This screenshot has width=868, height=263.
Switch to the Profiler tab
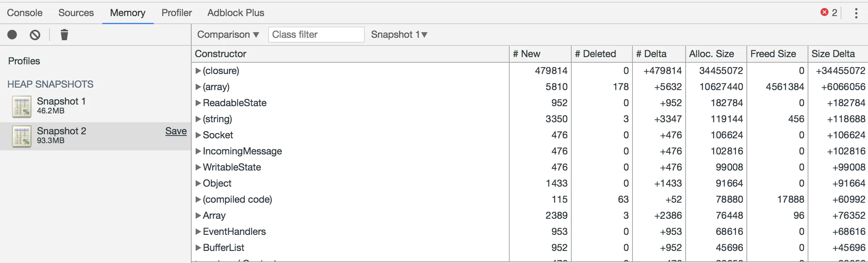coord(177,13)
